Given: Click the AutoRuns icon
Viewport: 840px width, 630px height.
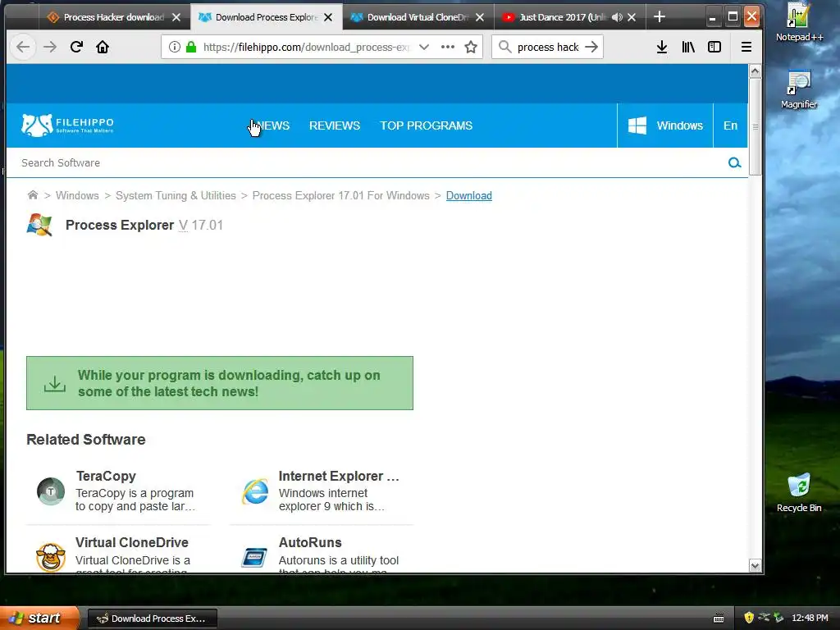Looking at the screenshot, I should [254, 557].
